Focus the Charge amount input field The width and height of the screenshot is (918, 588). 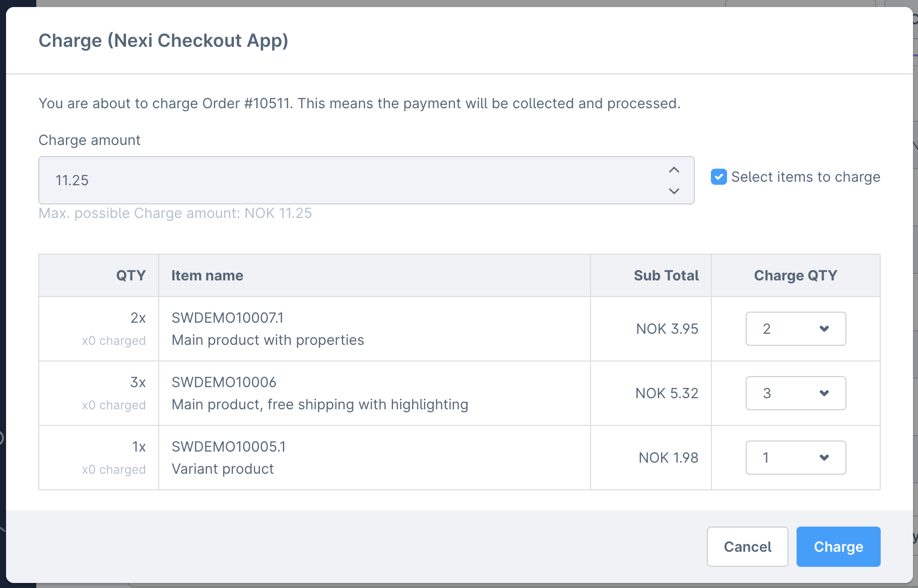[x=353, y=180]
